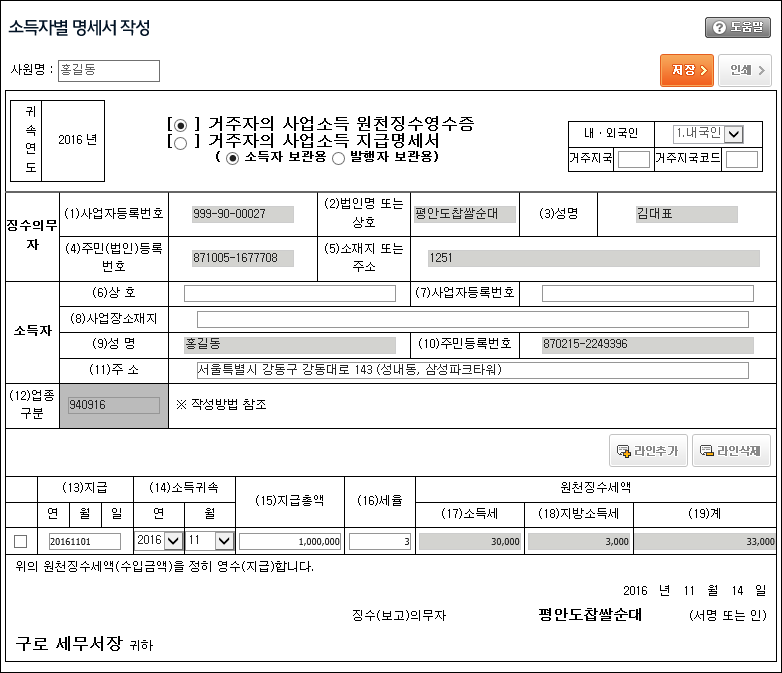Image resolution: width=782 pixels, height=673 pixels.
Task: Click the 인쇄 print button
Action: 745,70
